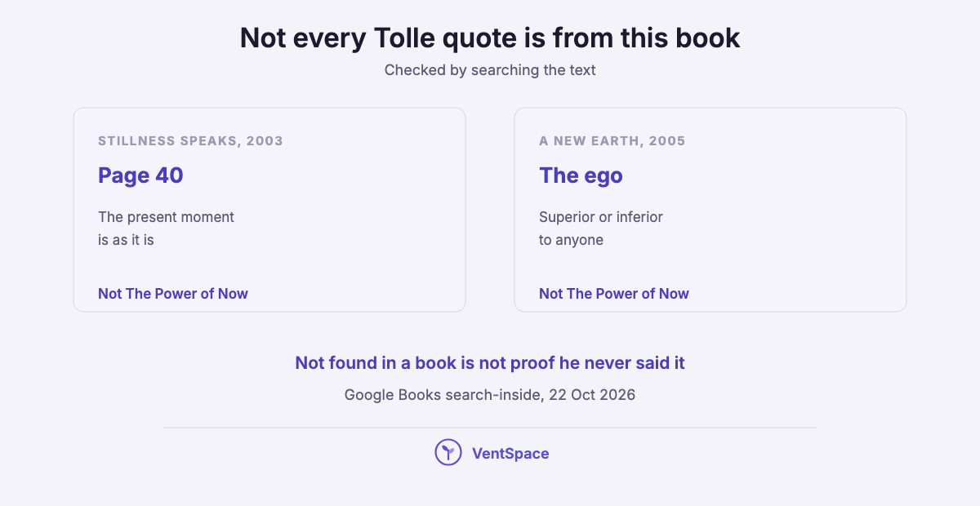The image size is (980, 506).
Task: Open the A New Earth, 2005 card
Action: click(710, 210)
